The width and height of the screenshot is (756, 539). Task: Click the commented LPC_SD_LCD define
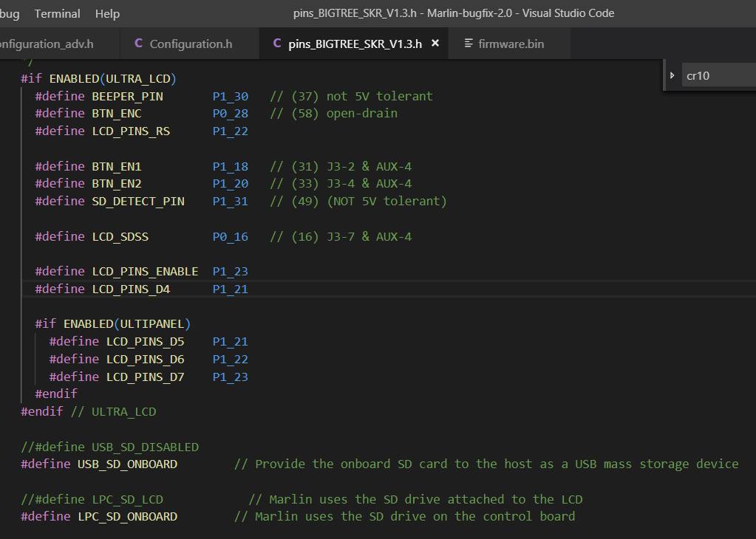tap(92, 500)
